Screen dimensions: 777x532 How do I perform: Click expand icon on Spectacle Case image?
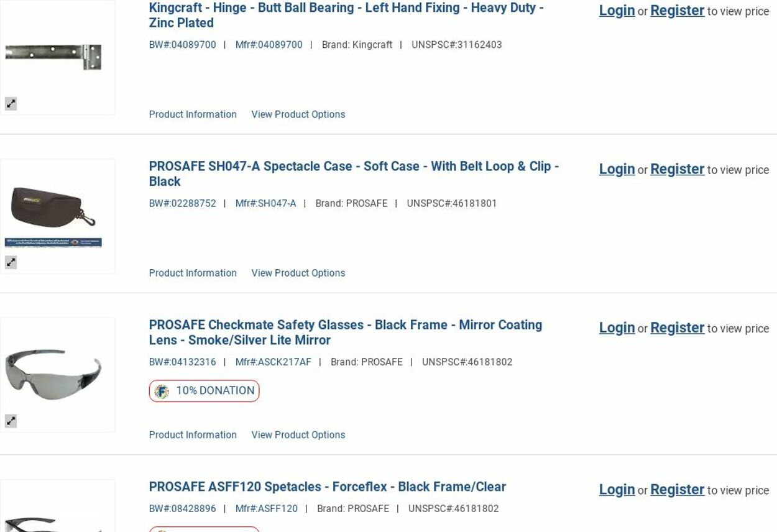pyautogui.click(x=11, y=262)
